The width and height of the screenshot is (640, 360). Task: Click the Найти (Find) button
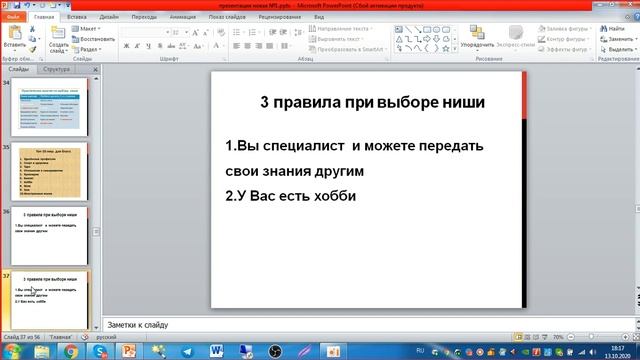612,29
